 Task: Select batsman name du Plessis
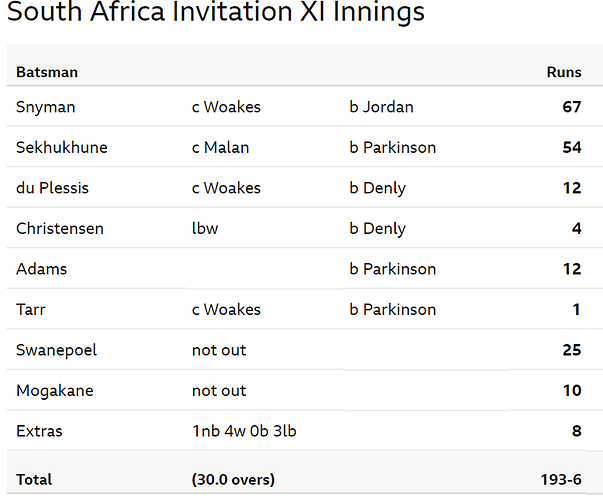(x=54, y=188)
